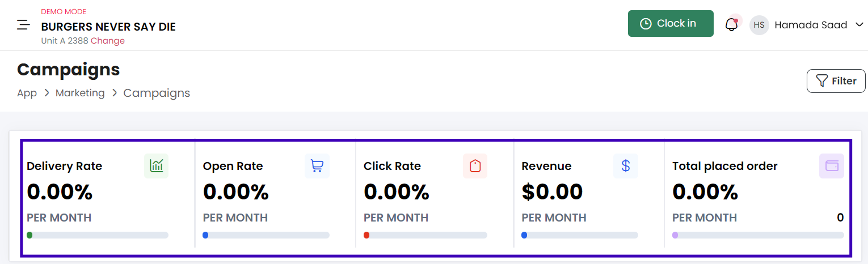Click the Click Rate red progress bar

pos(425,235)
